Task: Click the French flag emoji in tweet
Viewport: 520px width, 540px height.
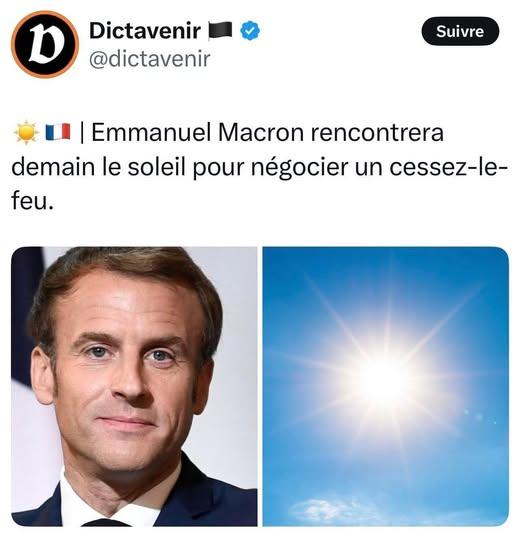Action: click(x=58, y=133)
